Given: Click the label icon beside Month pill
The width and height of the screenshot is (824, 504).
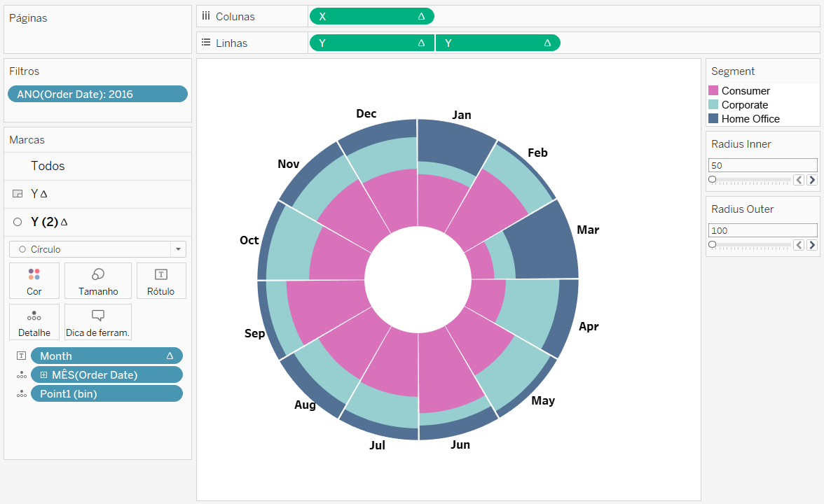Looking at the screenshot, I should coord(21,356).
